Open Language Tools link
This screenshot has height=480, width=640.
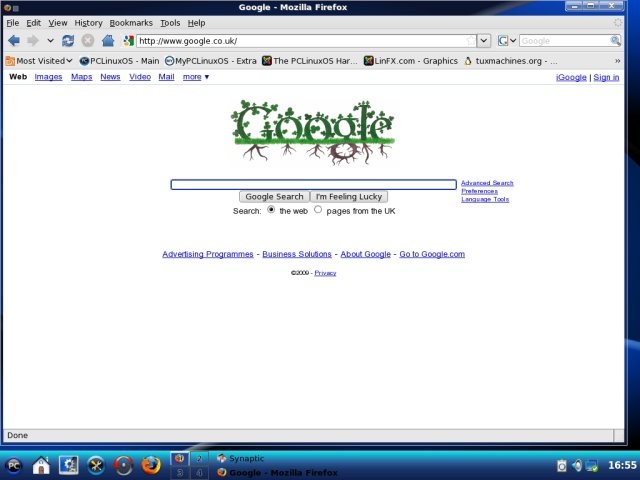(485, 199)
